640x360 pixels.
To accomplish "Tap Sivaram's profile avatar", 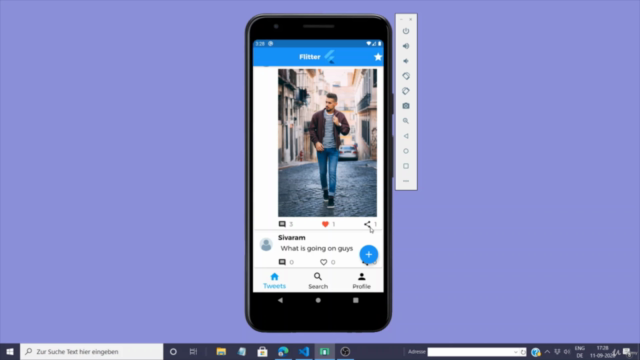I will point(266,244).
